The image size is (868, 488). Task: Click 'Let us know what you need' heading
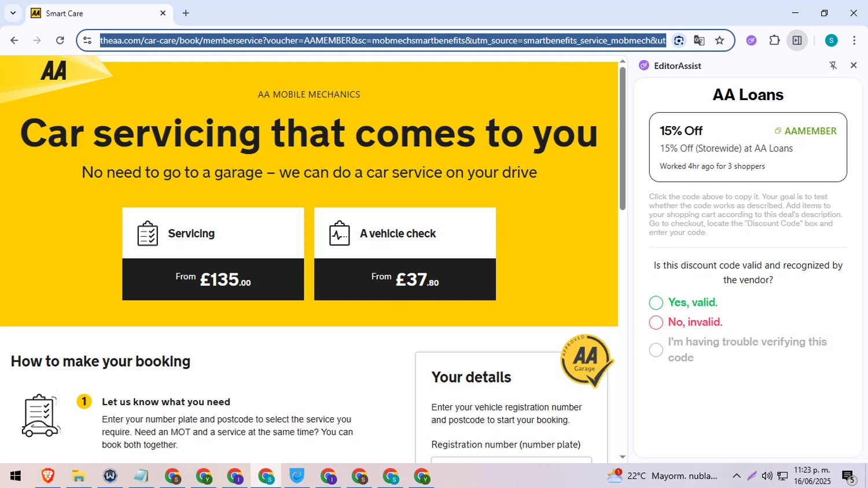click(x=166, y=402)
